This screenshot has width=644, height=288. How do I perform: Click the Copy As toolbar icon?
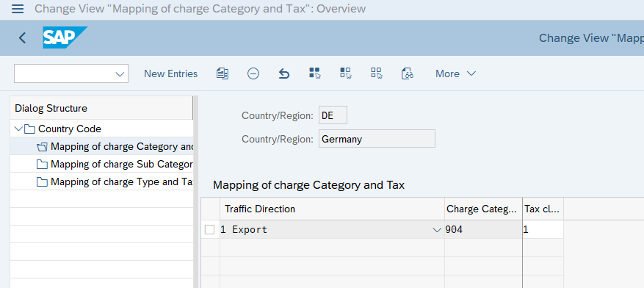222,73
